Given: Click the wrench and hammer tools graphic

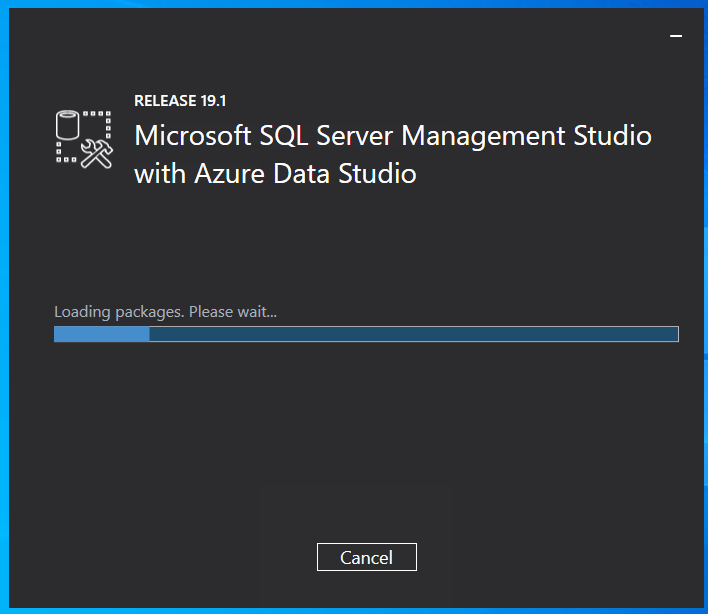Looking at the screenshot, I should 97,154.
